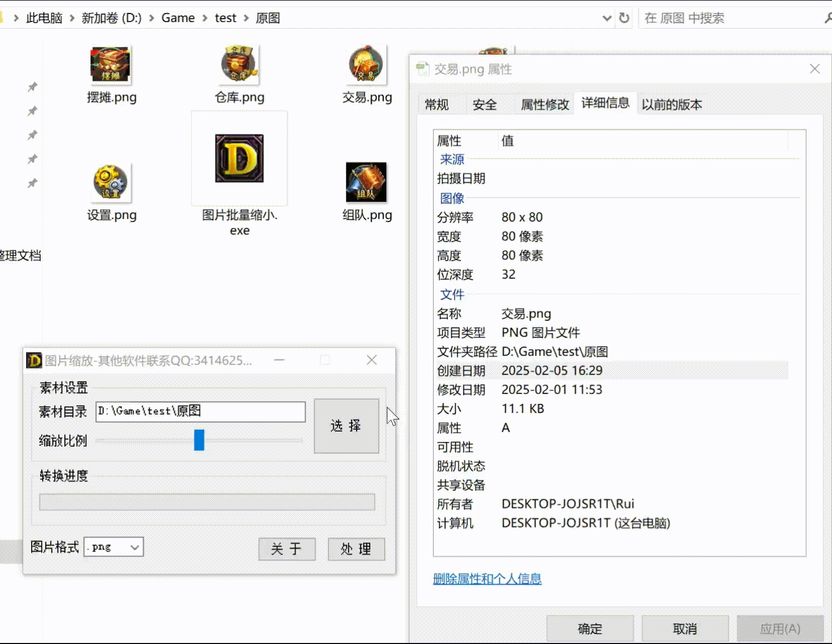Open the 摆摊.png file icon
The width and height of the screenshot is (832, 644).
110,65
